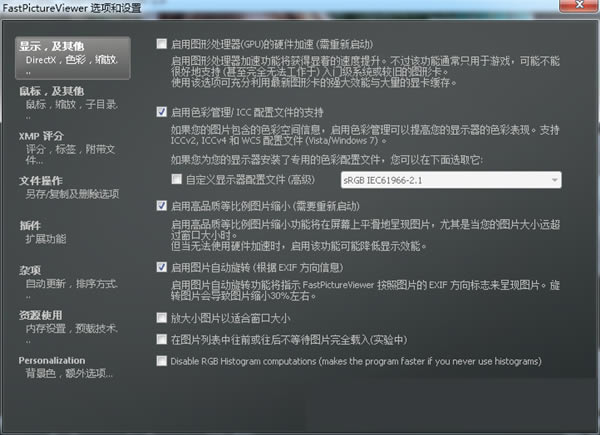Switch to the XMP 评分 category
This screenshot has height=435, width=600.
pyautogui.click(x=73, y=148)
